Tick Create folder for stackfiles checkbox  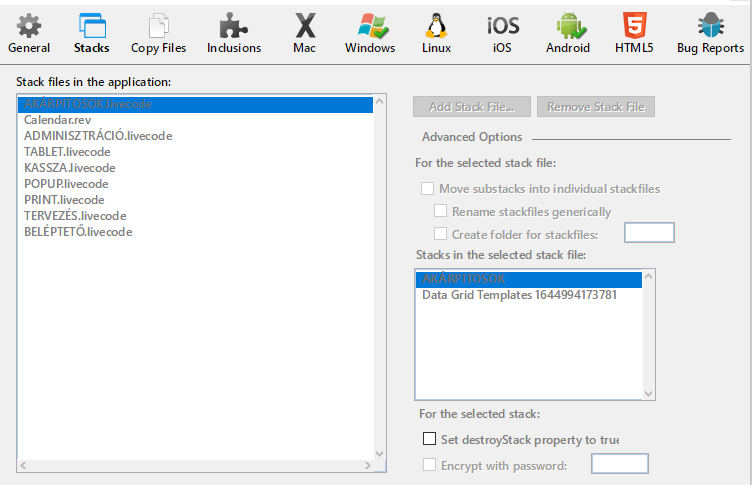441,234
